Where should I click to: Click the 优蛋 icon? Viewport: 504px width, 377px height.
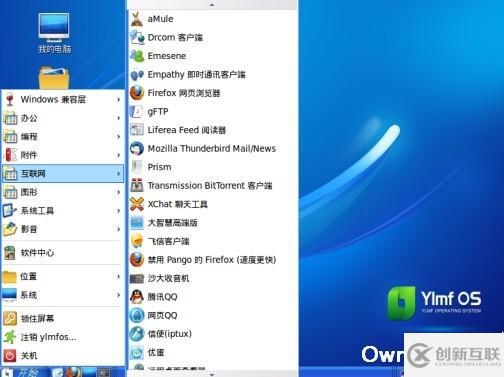[x=137, y=352]
